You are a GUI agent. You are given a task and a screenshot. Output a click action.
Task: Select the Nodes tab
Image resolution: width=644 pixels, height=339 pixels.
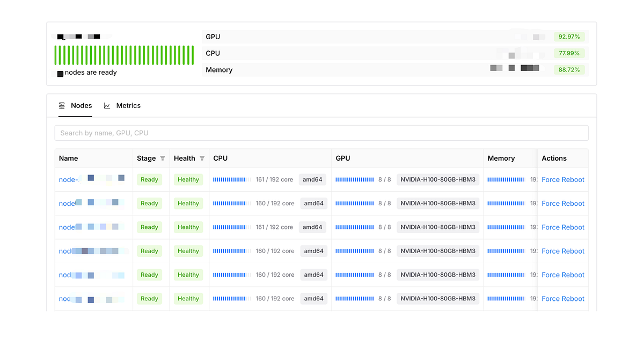click(x=81, y=105)
